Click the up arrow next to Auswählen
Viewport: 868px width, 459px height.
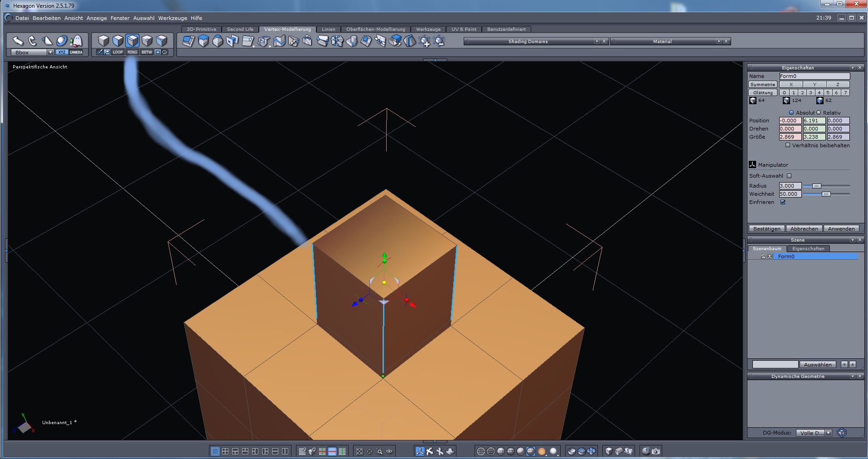[x=853, y=364]
